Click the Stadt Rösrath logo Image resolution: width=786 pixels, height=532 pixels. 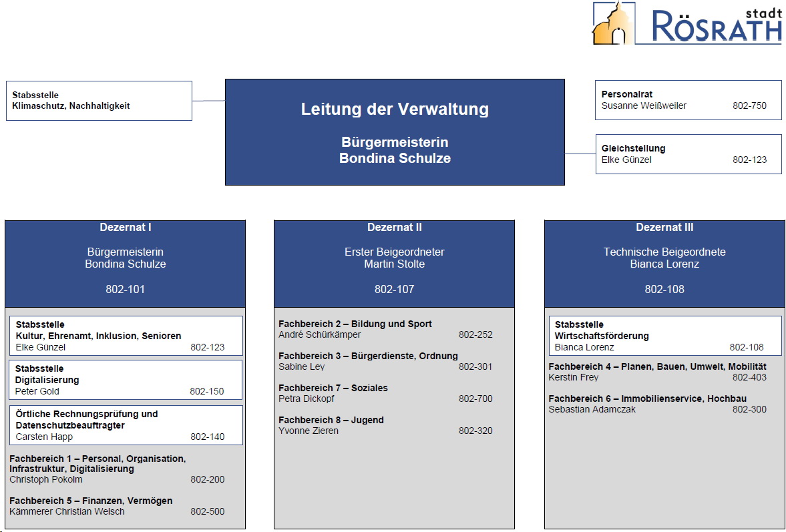pyautogui.click(x=686, y=24)
